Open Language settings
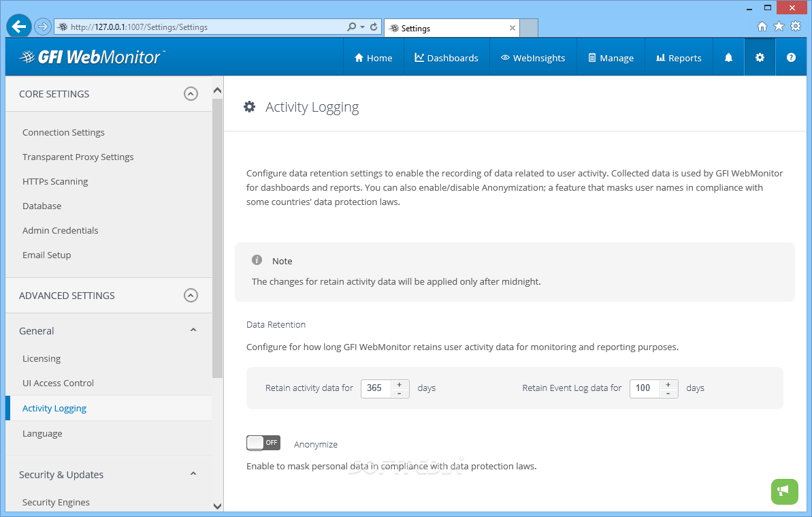 click(x=42, y=434)
